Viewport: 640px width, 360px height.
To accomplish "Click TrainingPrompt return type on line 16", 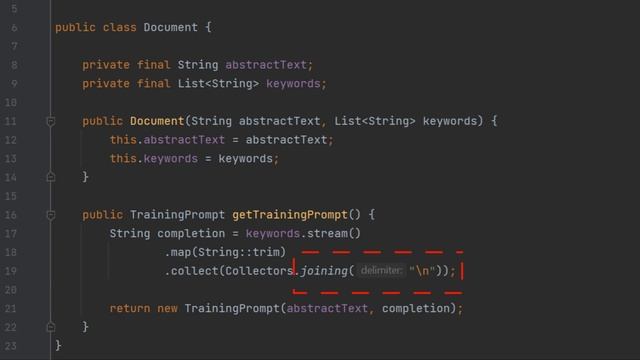I will tap(177, 215).
